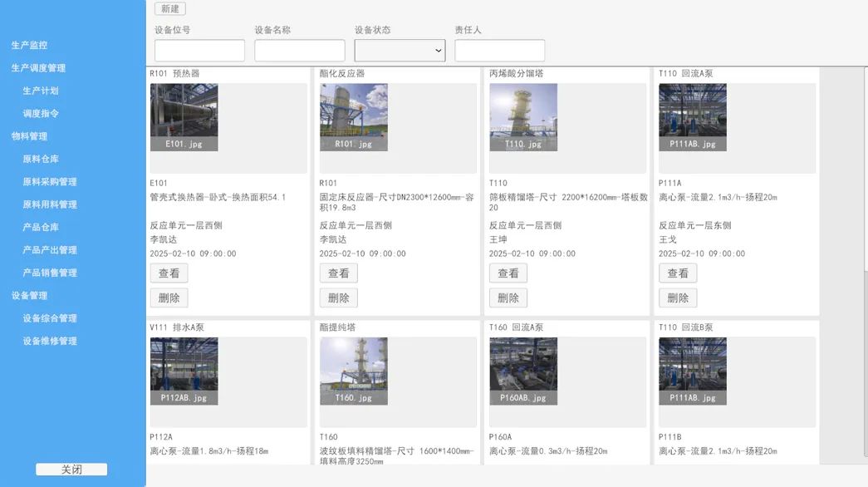
Task: Select the 酯提纯塔 card title
Action: [337, 327]
